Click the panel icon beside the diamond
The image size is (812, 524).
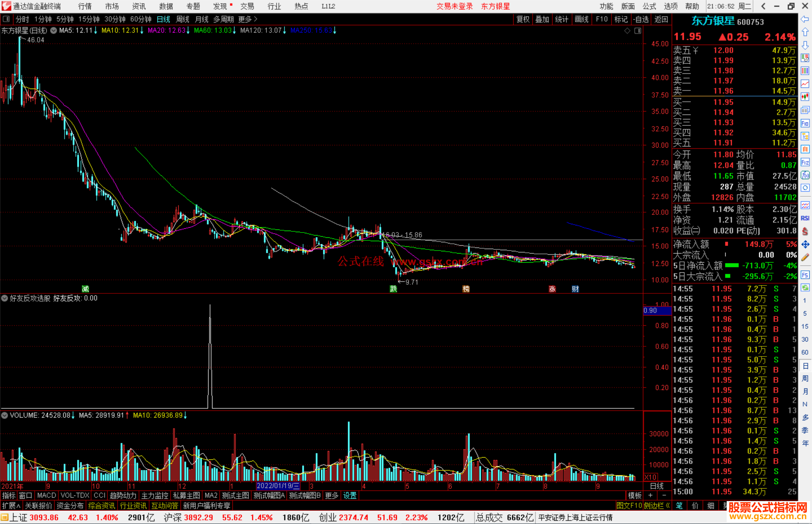638,31
